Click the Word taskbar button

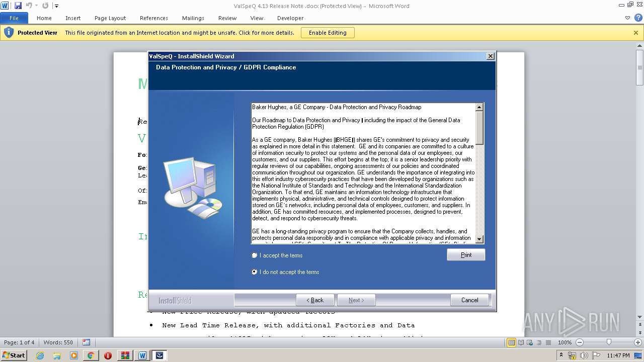142,355
